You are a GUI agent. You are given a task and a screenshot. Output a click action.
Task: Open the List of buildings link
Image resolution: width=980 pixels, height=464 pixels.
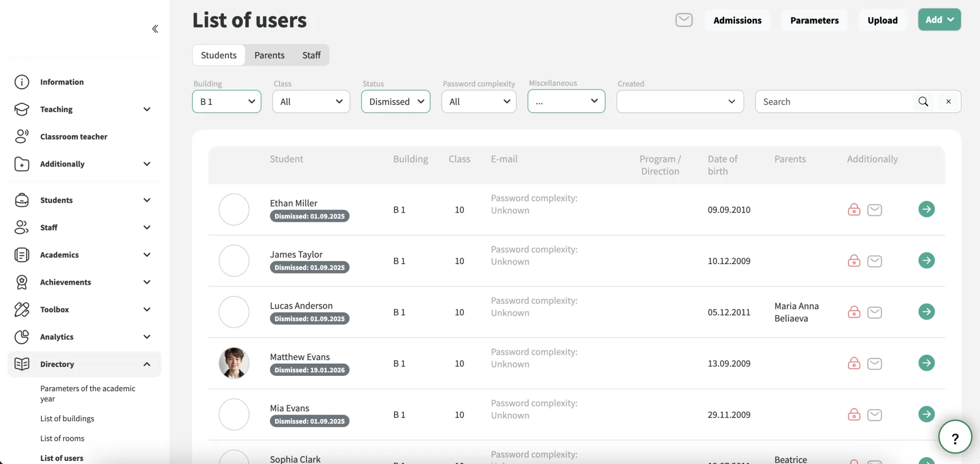pos(67,418)
